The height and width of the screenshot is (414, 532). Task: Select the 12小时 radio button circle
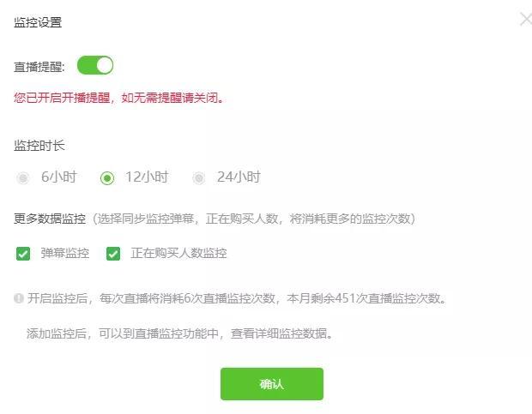click(107, 178)
